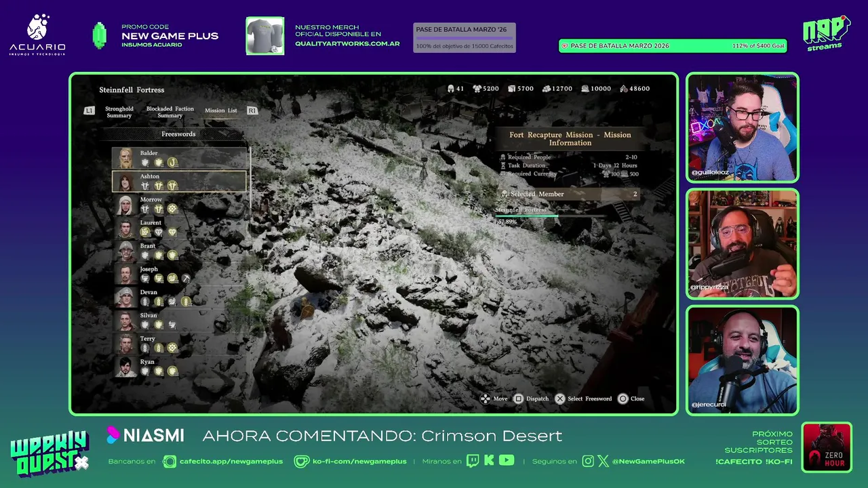Click the resource icon beside 5200
This screenshot has width=868, height=488.
pyautogui.click(x=477, y=89)
